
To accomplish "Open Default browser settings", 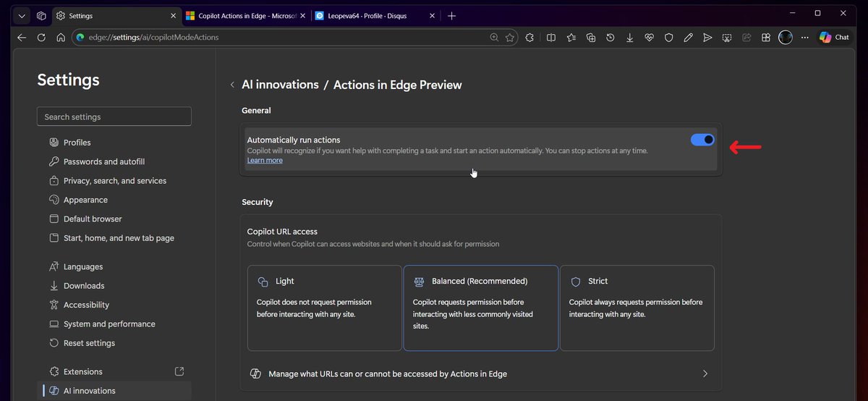I will (x=114, y=219).
